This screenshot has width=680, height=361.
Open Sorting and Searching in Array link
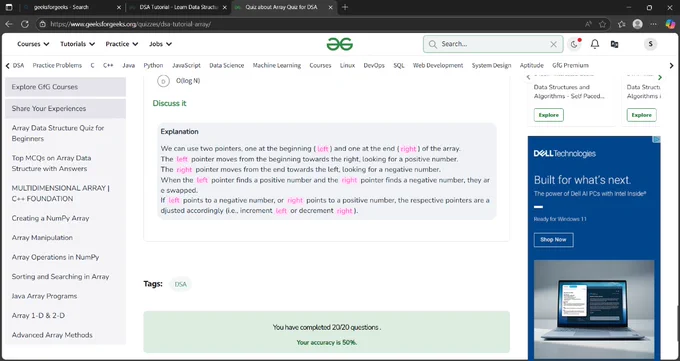pyautogui.click(x=60, y=276)
